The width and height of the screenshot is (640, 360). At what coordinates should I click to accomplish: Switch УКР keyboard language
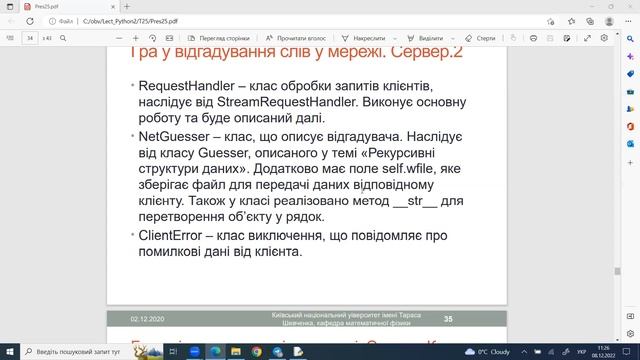point(581,351)
